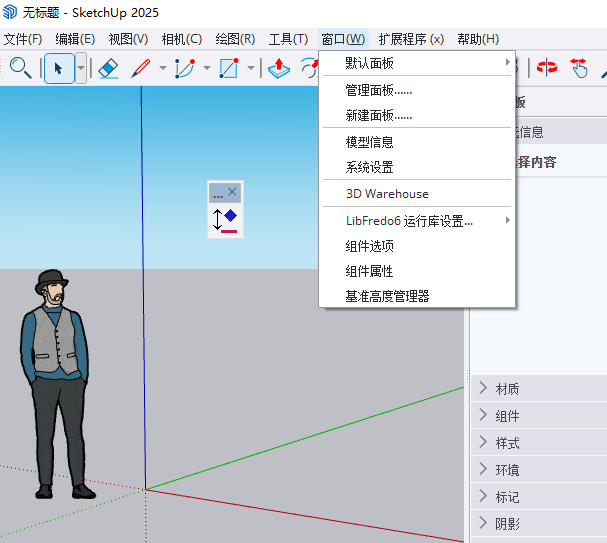
Task: Select the red Orbit rotate icon
Action: [547, 67]
